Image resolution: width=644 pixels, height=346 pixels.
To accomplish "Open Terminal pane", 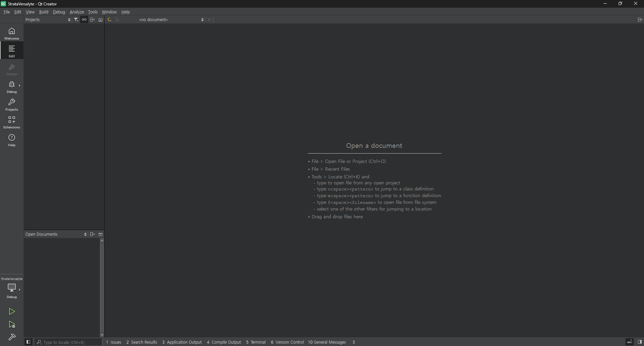I will coord(256,342).
